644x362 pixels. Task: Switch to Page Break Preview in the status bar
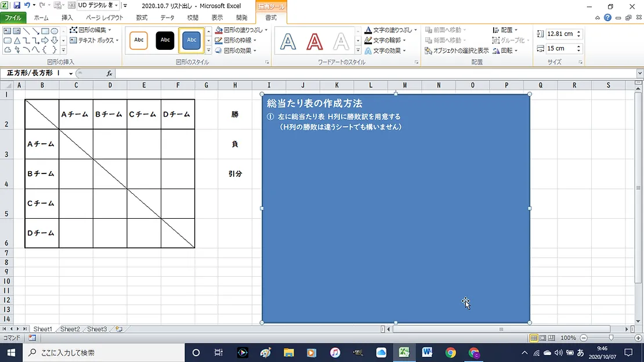[551, 338]
